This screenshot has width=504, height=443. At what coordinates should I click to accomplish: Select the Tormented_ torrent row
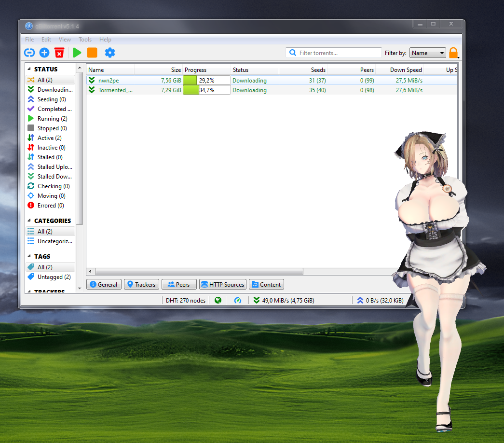(x=272, y=90)
